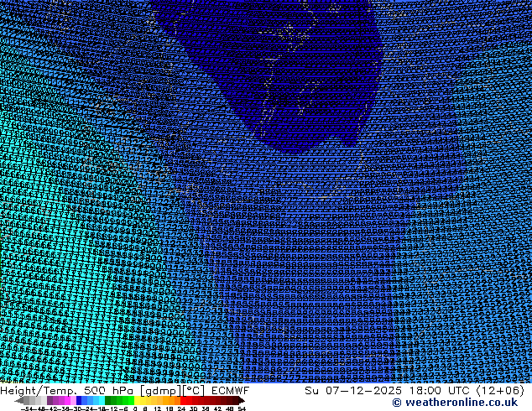Click the cyan -18 legend swatch

point(102,400)
